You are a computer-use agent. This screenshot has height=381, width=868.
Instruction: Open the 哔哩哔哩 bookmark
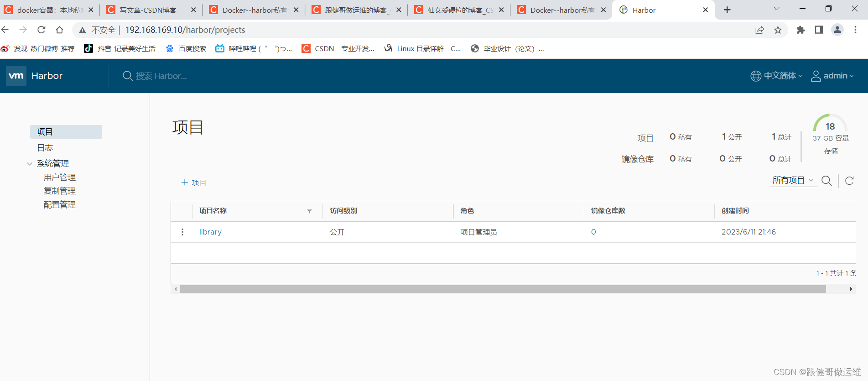[254, 48]
